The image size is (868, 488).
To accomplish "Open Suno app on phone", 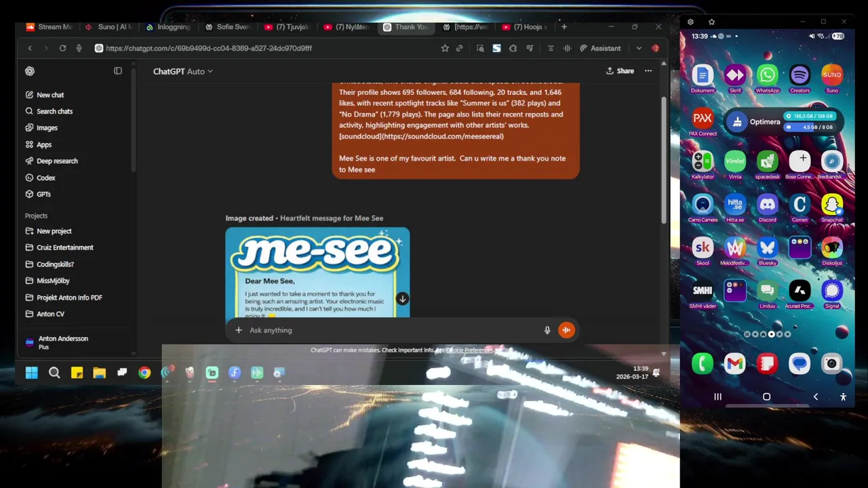I will pyautogui.click(x=832, y=79).
